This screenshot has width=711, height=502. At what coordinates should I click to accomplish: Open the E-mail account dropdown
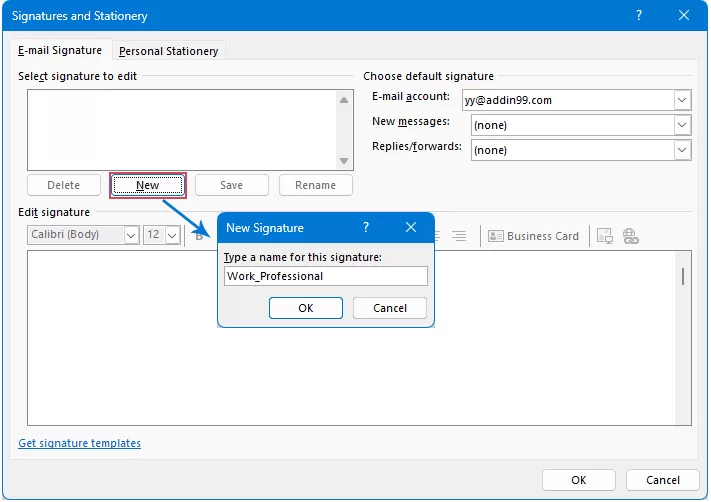point(682,100)
